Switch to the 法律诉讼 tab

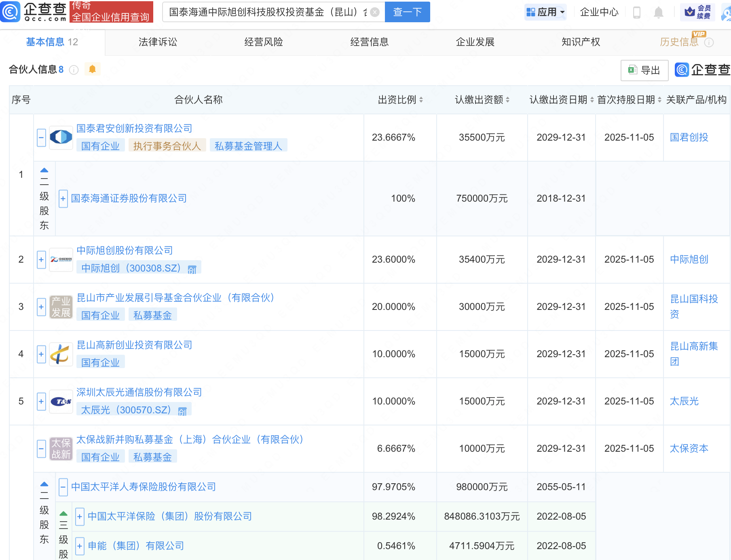[158, 42]
